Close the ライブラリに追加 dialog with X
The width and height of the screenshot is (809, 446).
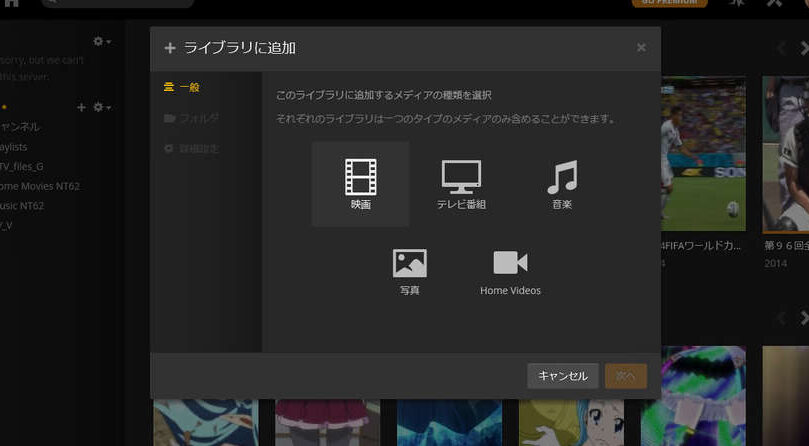641,47
